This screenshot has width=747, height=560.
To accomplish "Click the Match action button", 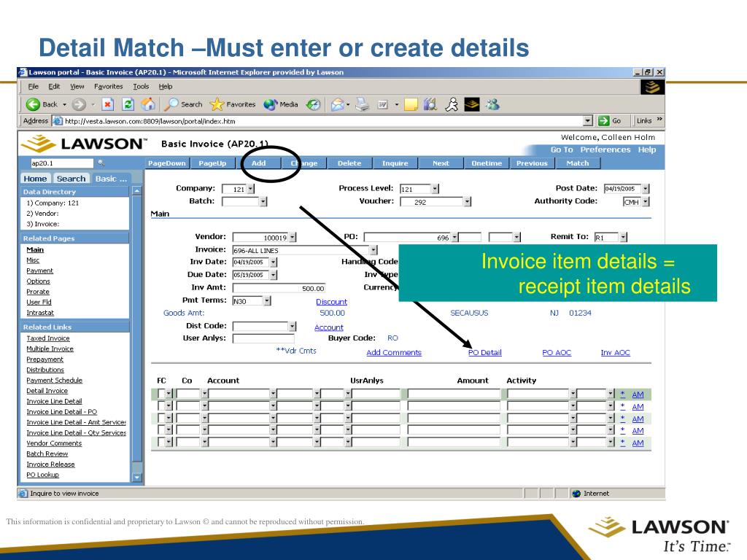I will (578, 163).
